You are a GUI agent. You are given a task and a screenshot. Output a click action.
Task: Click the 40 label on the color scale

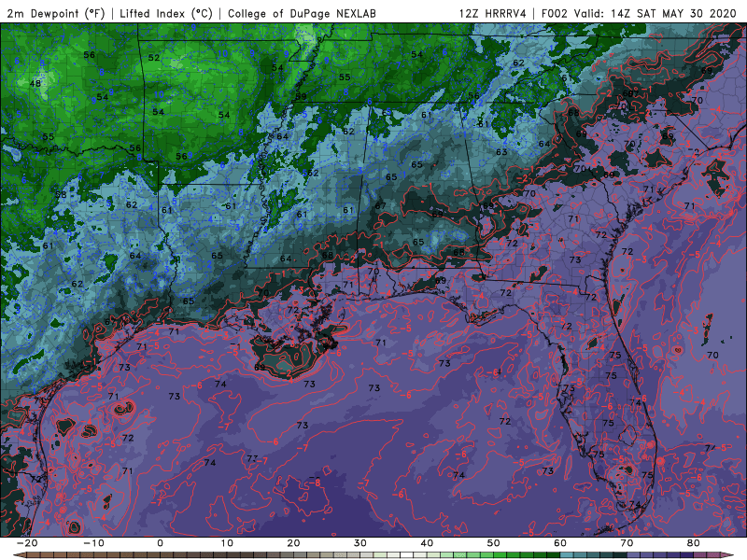tap(427, 543)
